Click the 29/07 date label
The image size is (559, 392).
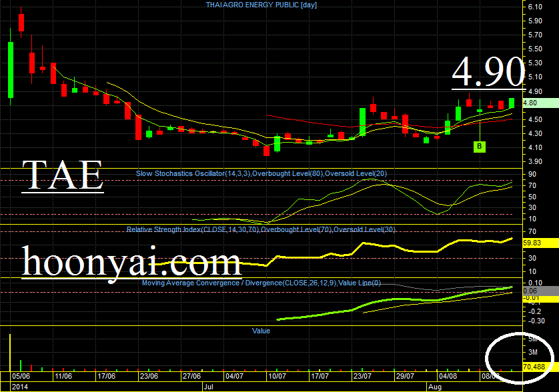405,376
